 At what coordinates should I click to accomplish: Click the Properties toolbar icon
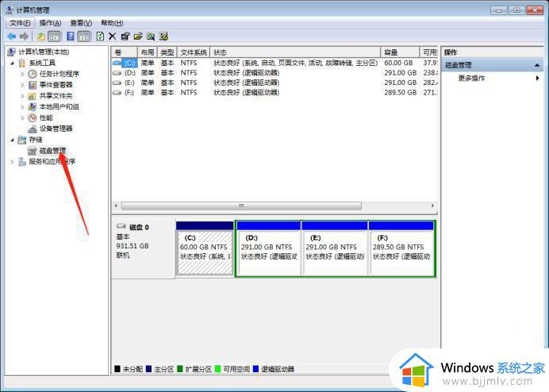click(125, 36)
